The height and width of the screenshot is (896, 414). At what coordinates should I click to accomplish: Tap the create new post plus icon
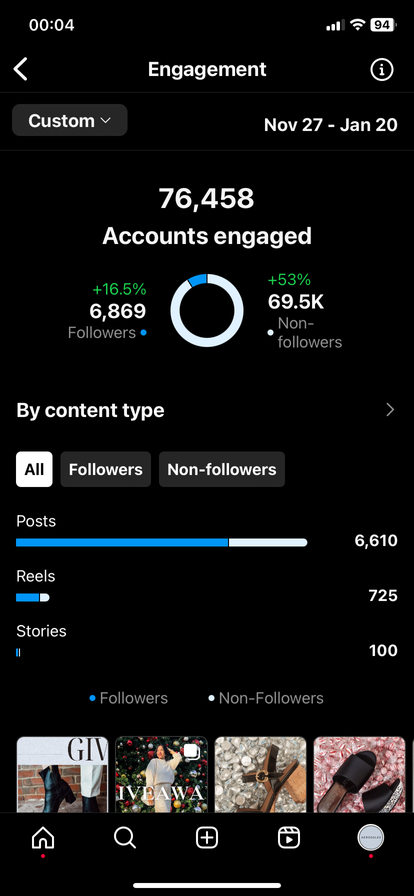[x=206, y=838]
